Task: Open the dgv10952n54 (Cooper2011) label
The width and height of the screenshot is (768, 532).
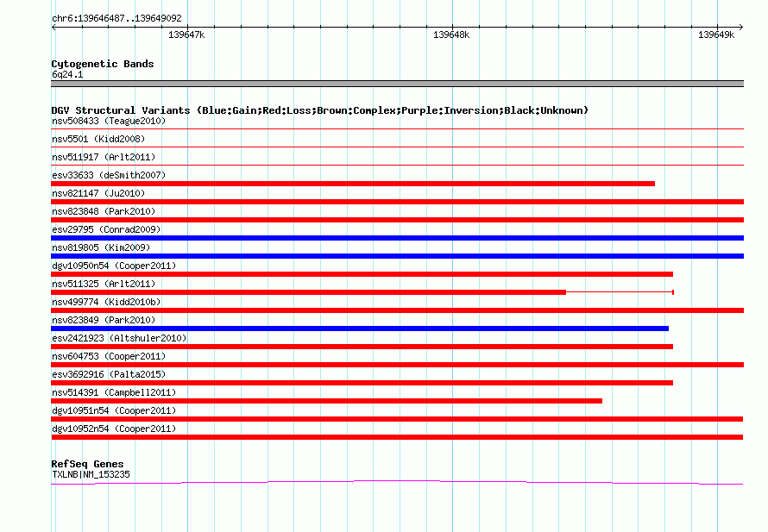Action: [x=114, y=429]
